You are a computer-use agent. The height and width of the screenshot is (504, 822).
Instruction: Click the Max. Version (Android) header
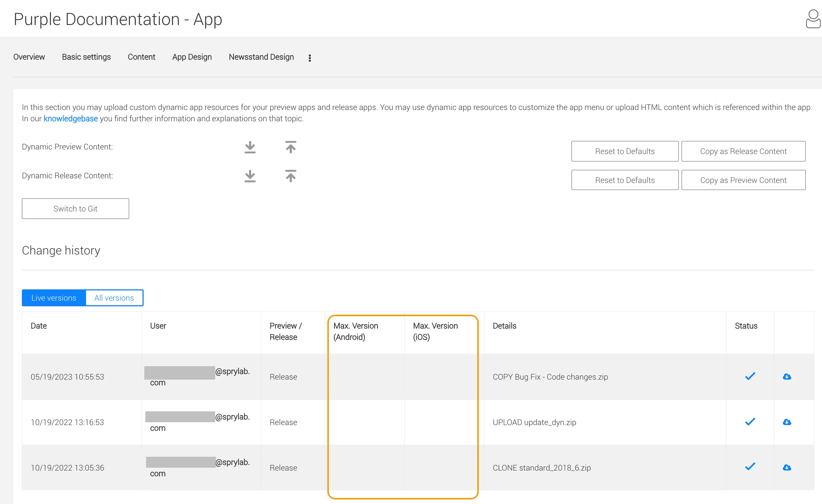tap(356, 332)
